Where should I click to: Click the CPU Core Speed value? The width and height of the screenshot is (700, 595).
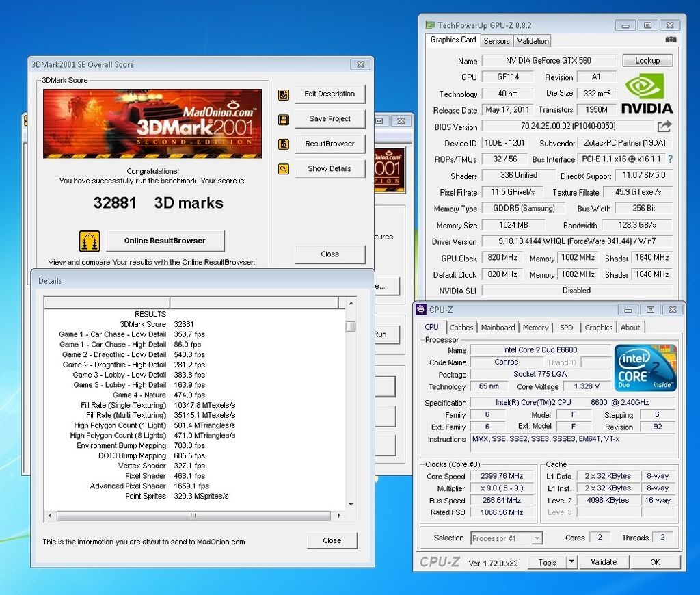point(502,476)
